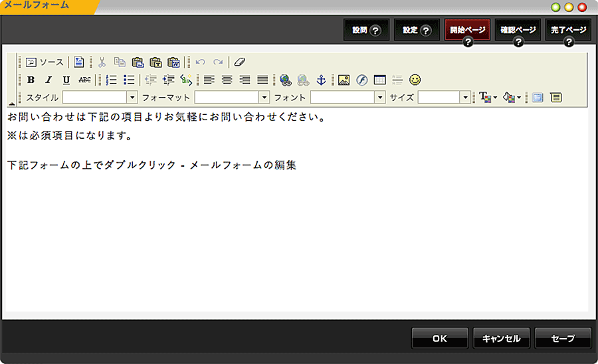The image size is (598, 364).
Task: Click Paste from Word icon
Action: (x=173, y=62)
